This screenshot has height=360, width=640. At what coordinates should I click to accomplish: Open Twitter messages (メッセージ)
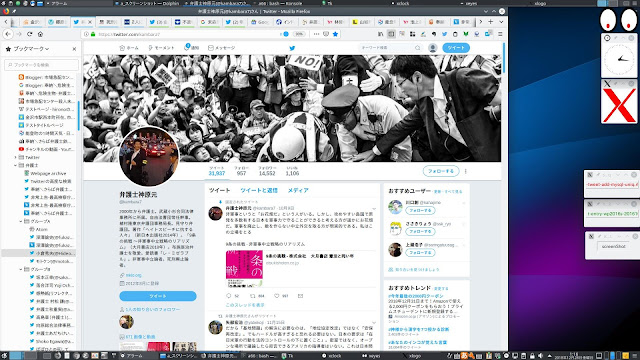tap(222, 48)
